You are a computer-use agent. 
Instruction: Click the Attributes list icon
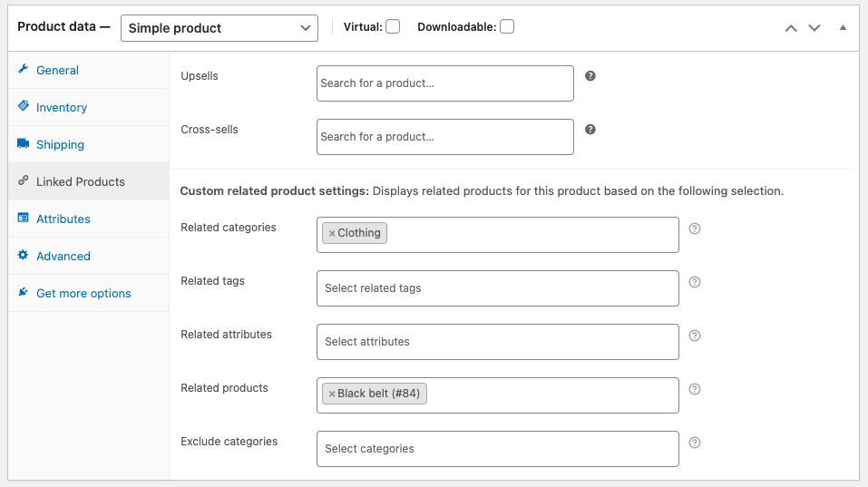24,218
